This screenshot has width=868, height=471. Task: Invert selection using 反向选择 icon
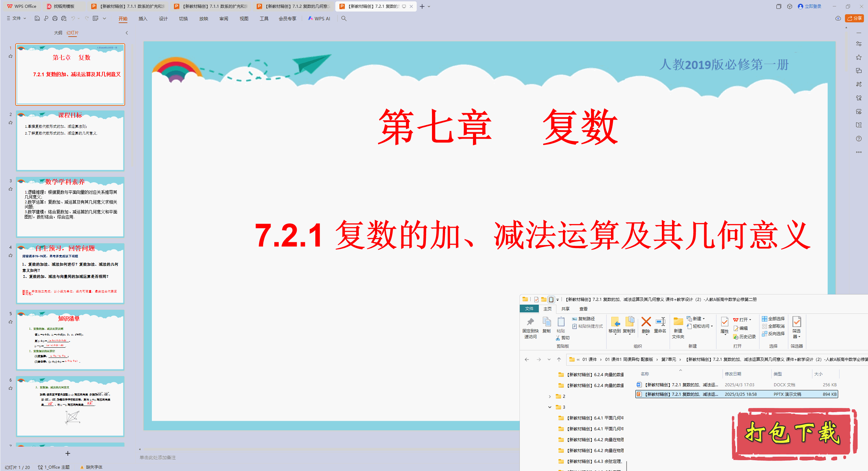pyautogui.click(x=774, y=333)
